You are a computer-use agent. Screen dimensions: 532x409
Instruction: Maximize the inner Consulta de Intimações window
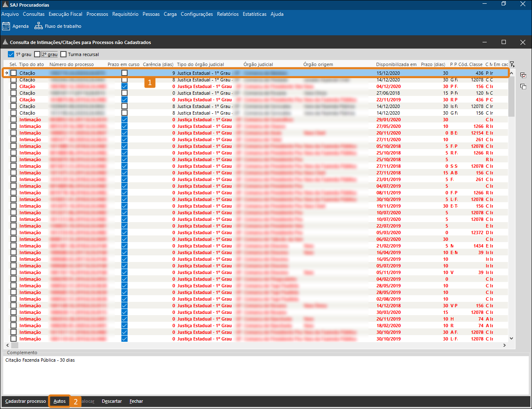504,42
